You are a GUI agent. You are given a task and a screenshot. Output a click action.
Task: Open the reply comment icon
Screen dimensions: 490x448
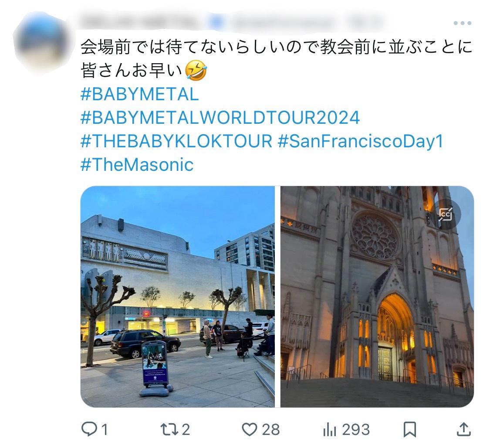89,429
